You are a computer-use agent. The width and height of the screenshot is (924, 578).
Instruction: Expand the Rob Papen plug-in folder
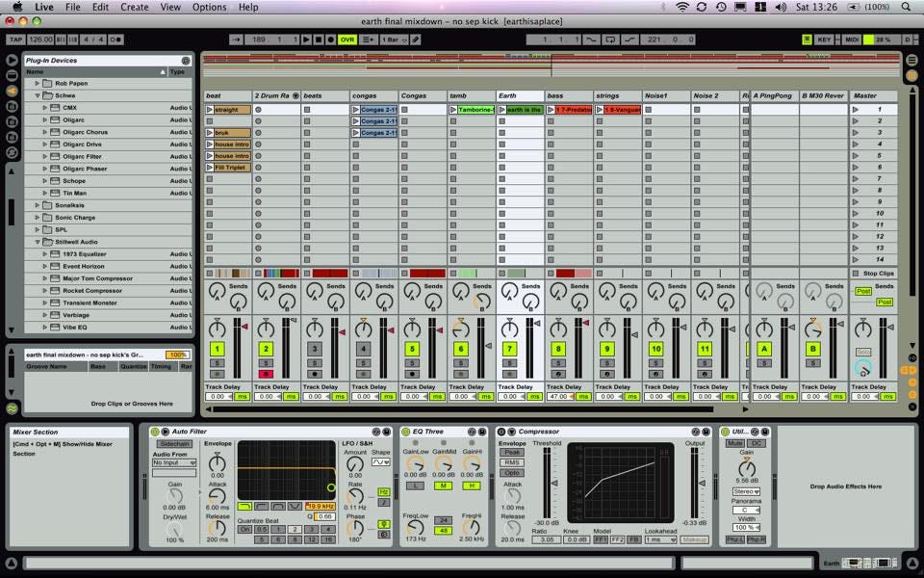[x=38, y=84]
